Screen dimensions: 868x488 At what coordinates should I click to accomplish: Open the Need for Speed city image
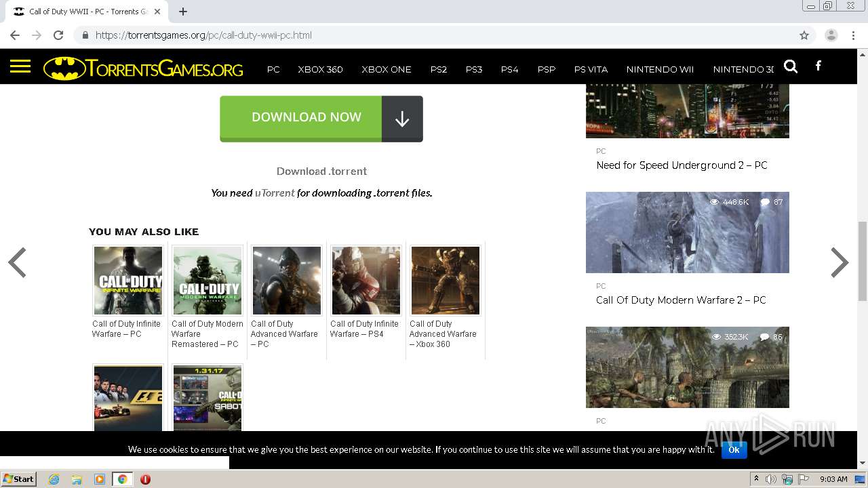688,111
